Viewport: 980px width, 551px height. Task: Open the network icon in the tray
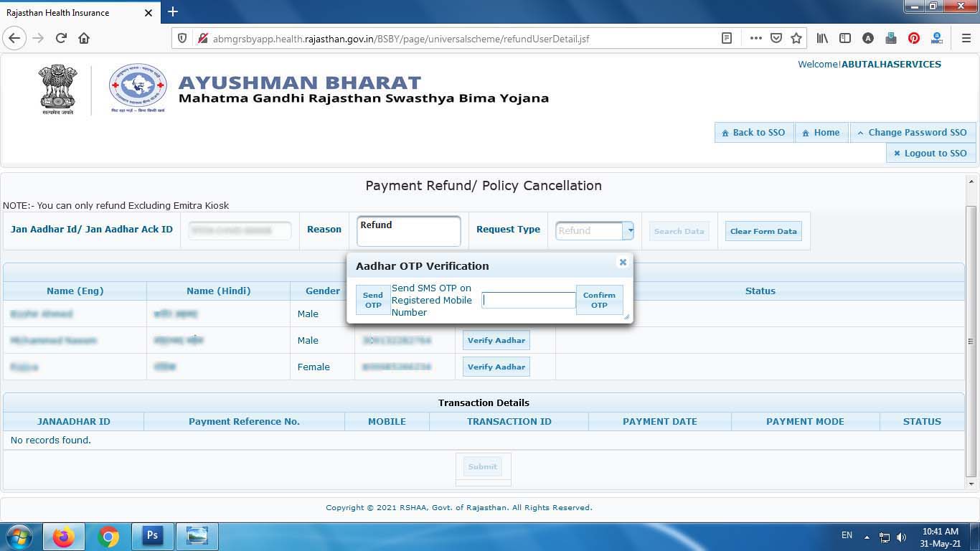coord(885,537)
